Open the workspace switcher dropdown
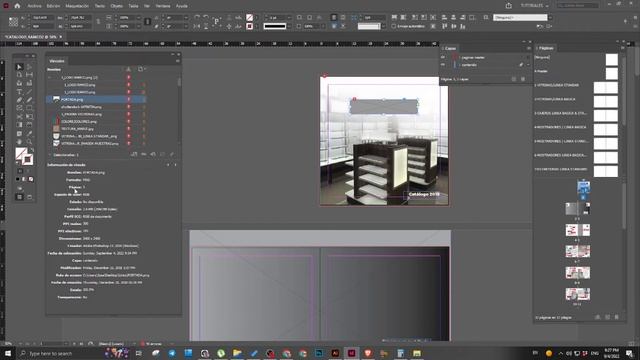 pyautogui.click(x=535, y=6)
